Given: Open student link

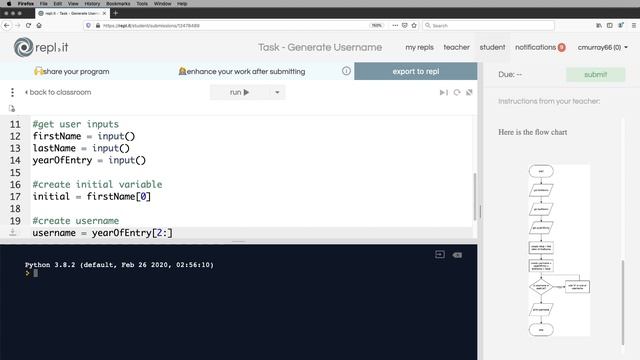Looking at the screenshot, I should (492, 47).
